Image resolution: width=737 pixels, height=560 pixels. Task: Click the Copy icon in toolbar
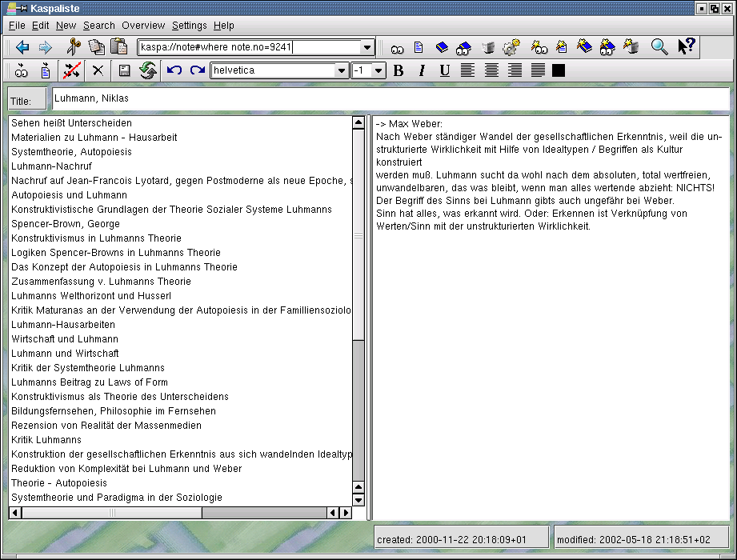(x=96, y=46)
